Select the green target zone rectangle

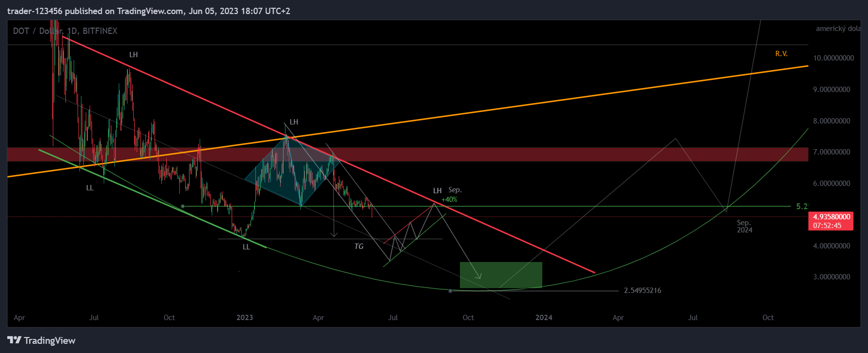pos(501,275)
